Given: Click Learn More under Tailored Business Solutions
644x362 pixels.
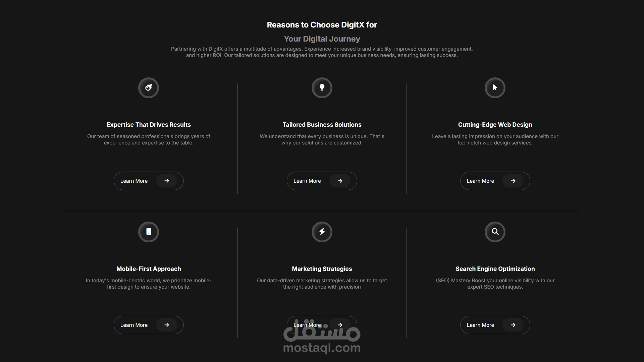Looking at the screenshot, I should tap(307, 181).
